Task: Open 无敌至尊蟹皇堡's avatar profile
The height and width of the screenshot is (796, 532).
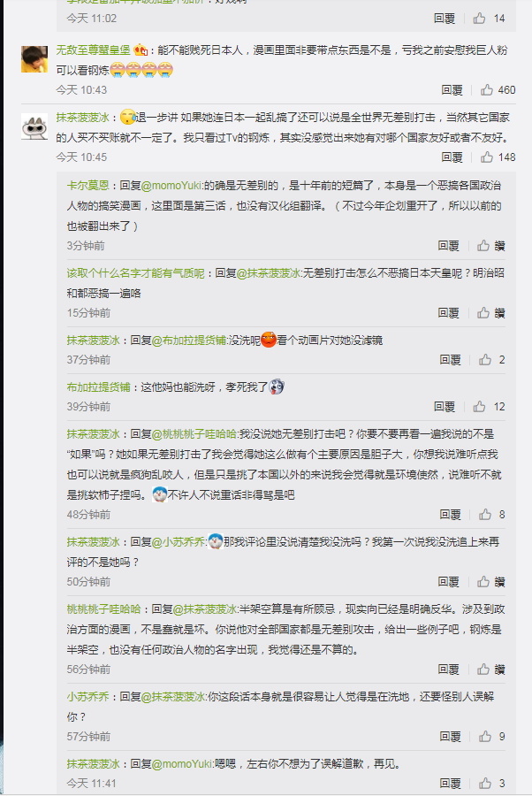Action: pos(34,59)
